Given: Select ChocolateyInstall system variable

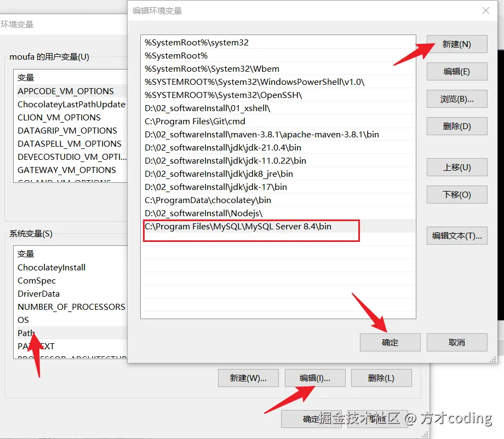Looking at the screenshot, I should (x=71, y=268).
